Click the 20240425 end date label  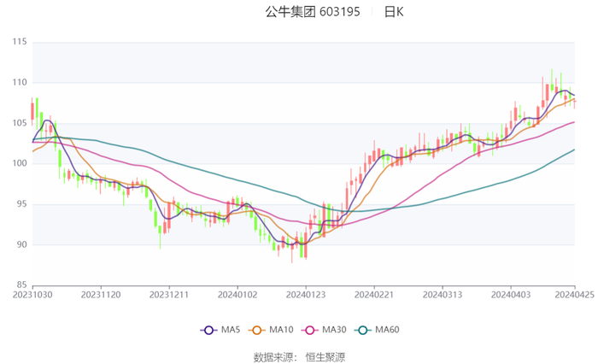point(574,293)
